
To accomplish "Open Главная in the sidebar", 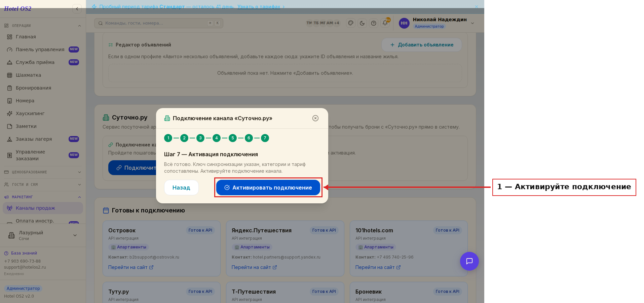I will [x=43, y=37].
